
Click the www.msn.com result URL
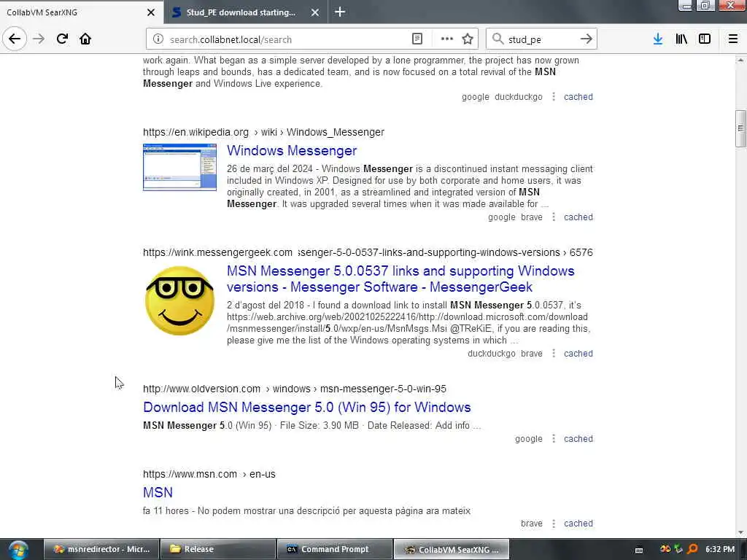209,474
